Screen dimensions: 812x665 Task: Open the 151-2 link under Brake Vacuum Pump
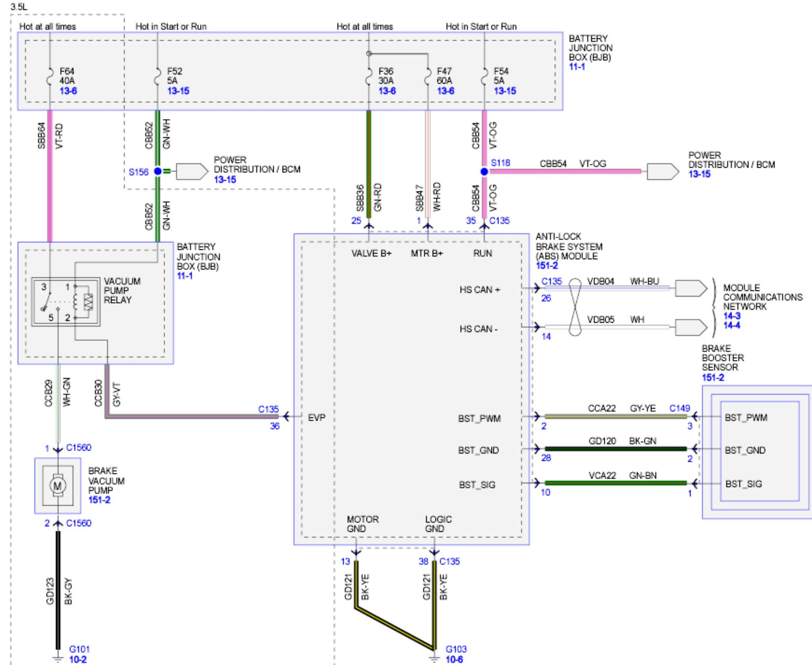(x=99, y=500)
